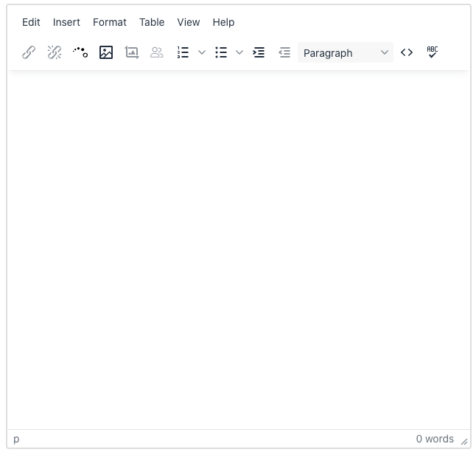
Task: Open the source code view
Action: pos(407,52)
